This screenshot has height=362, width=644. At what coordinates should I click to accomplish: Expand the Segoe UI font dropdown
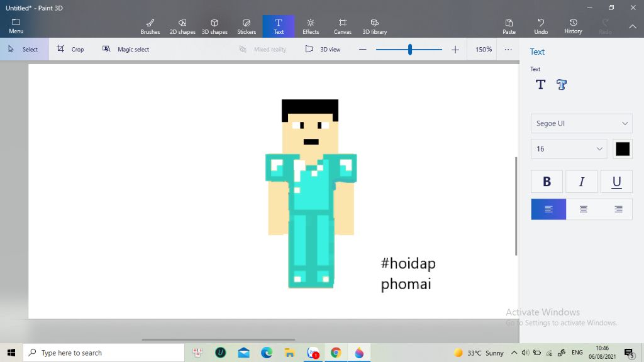coord(581,123)
